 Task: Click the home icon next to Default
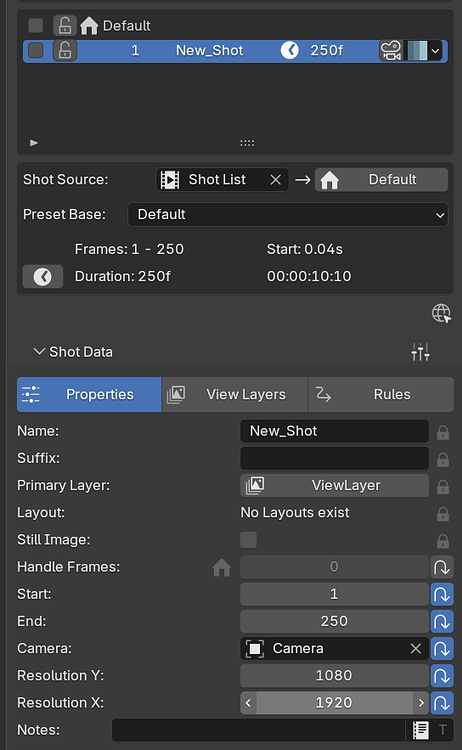89,25
